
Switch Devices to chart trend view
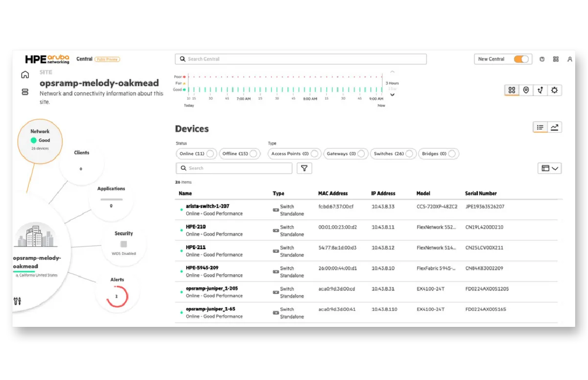555,127
